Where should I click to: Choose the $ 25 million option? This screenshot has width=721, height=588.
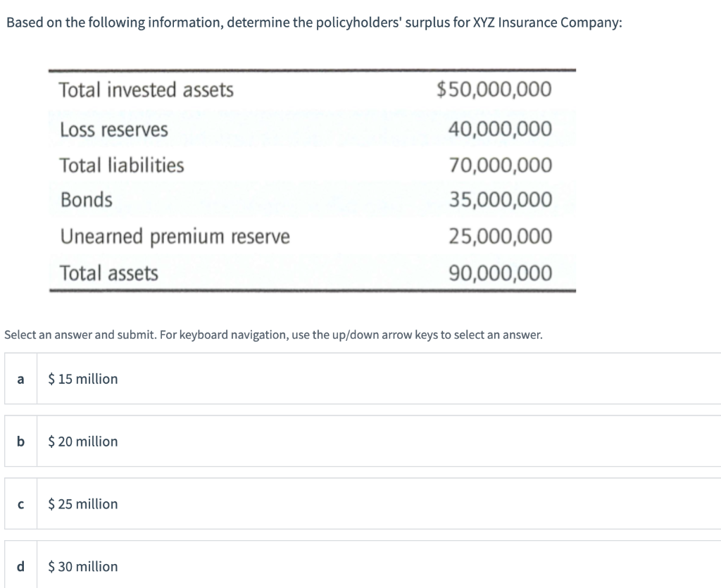pyautogui.click(x=363, y=503)
